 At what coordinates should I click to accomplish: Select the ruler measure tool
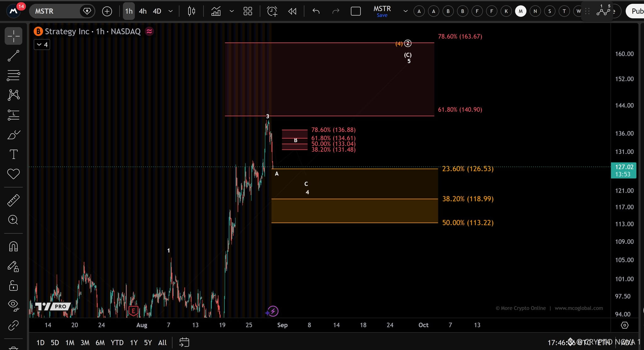14,200
